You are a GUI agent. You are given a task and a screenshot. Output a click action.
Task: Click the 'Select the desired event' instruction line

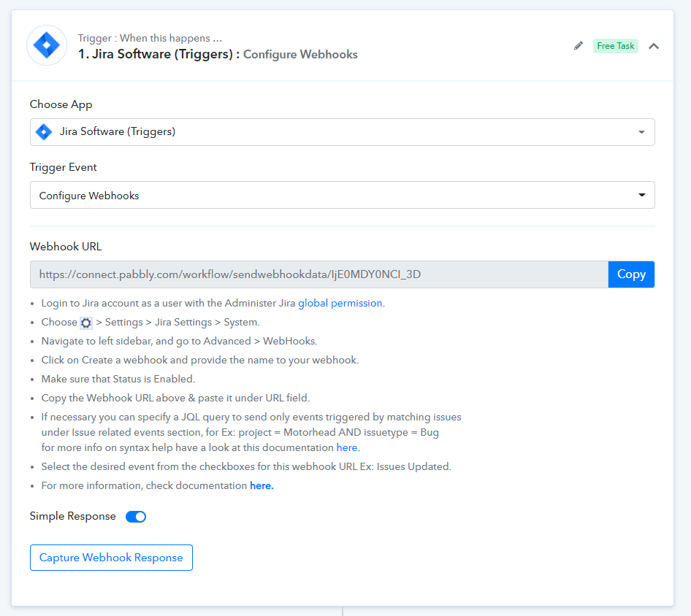point(246,466)
